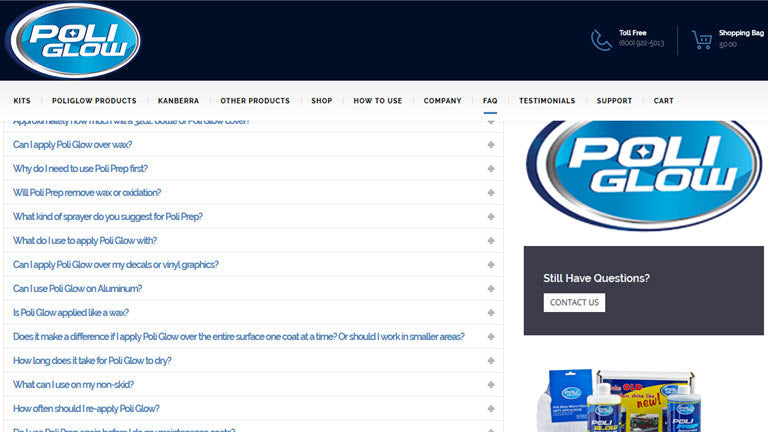Open the Company menu item

point(442,100)
